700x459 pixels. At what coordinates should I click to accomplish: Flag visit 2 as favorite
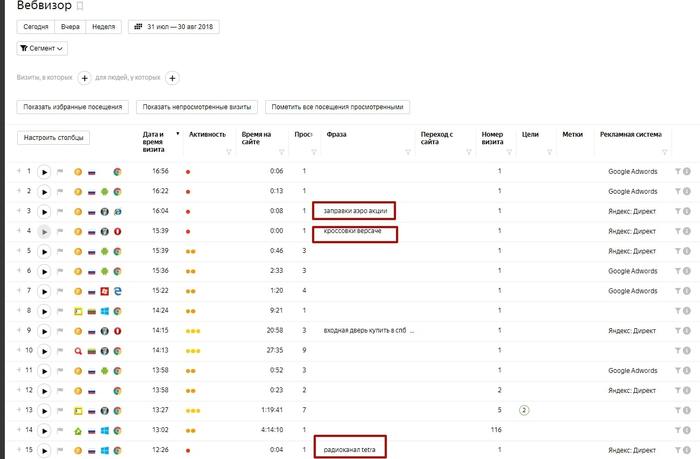pos(60,192)
